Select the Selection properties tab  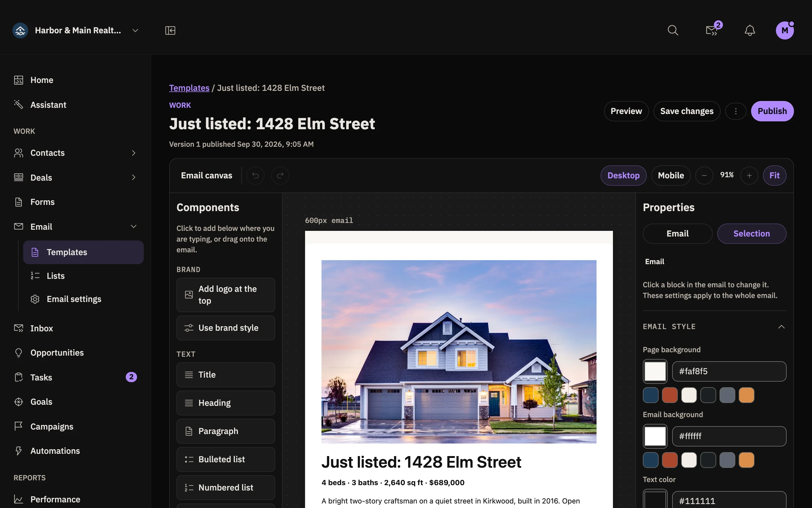752,233
